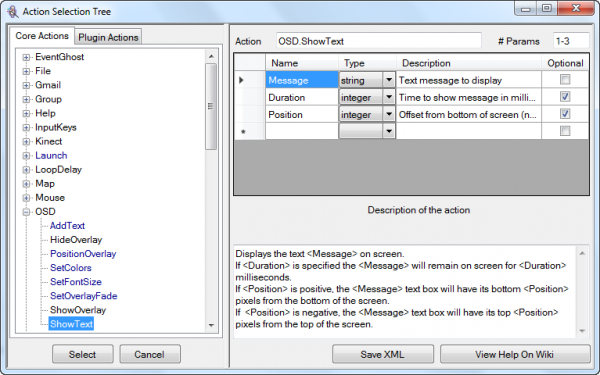Expand the Group tree node
This screenshot has width=600, height=375.
pyautogui.click(x=26, y=99)
